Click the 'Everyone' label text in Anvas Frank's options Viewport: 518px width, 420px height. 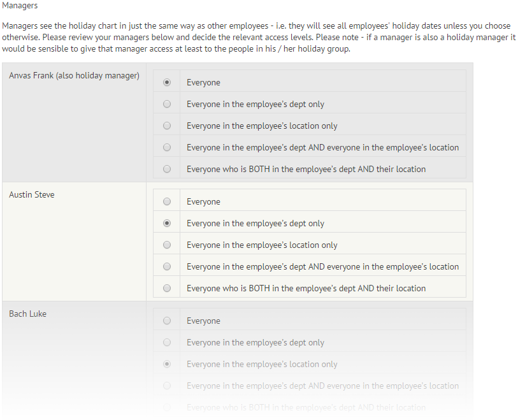click(203, 83)
